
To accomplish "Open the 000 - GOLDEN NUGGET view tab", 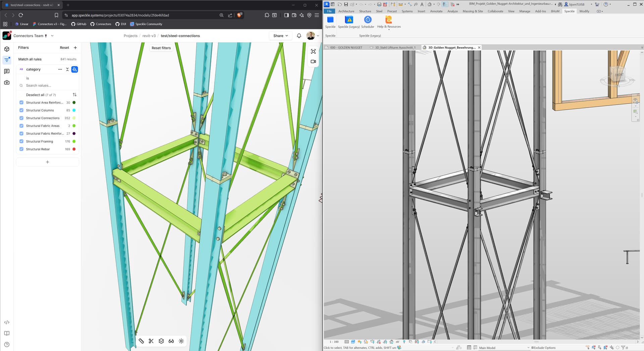I will point(346,48).
